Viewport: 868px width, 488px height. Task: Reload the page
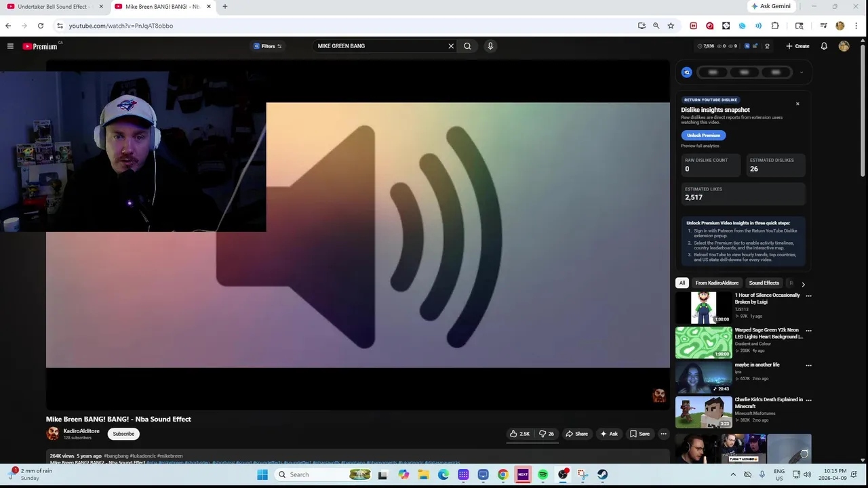41,26
